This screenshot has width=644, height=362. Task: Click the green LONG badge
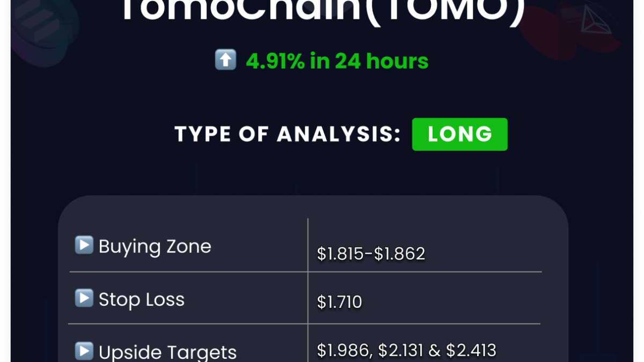tap(459, 134)
